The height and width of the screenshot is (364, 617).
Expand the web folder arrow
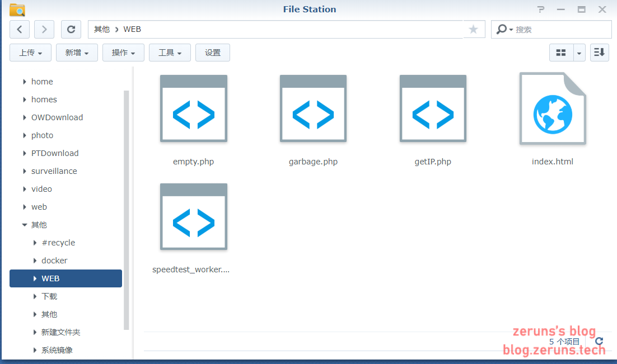tap(25, 207)
